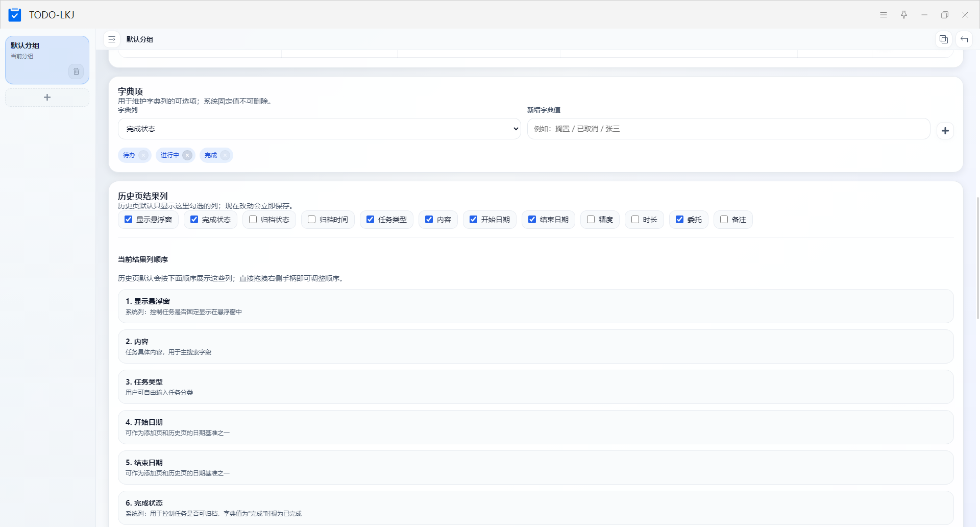Click the copy/duplicate icon in header
This screenshot has height=527, width=980.
pos(944,39)
